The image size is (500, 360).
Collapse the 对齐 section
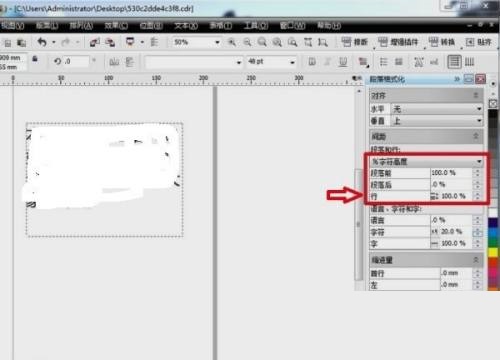(476, 96)
